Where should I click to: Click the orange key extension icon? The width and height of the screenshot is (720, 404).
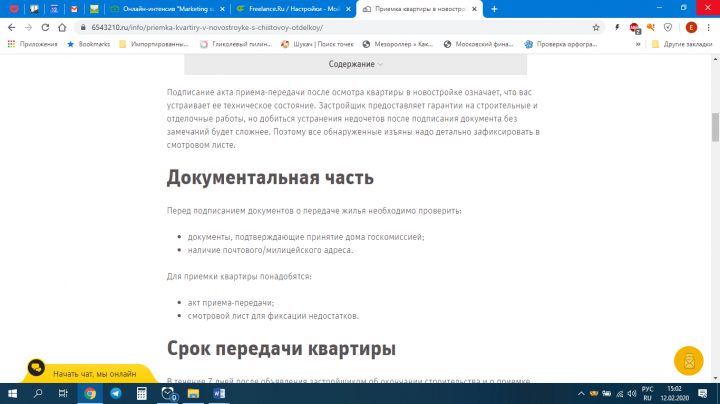651,28
